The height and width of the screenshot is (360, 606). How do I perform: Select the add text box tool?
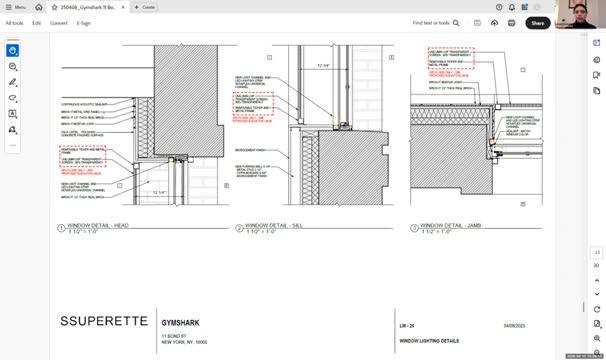pos(12,114)
